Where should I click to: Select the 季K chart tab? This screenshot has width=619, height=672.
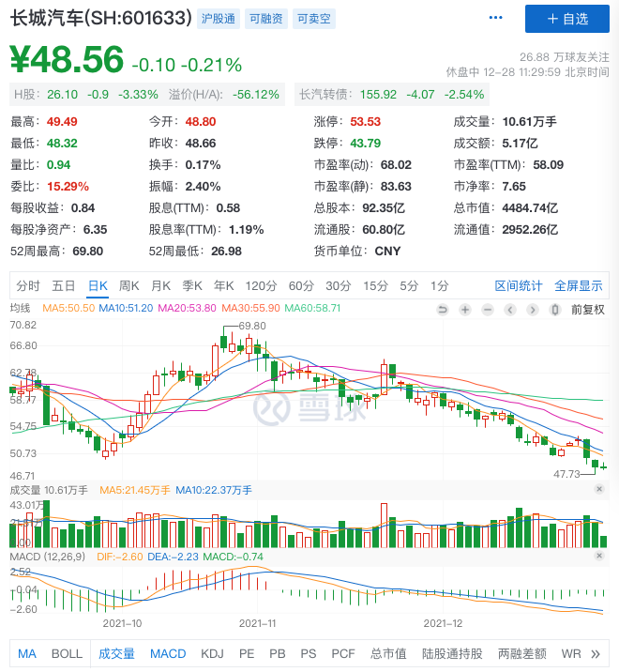[x=192, y=286]
